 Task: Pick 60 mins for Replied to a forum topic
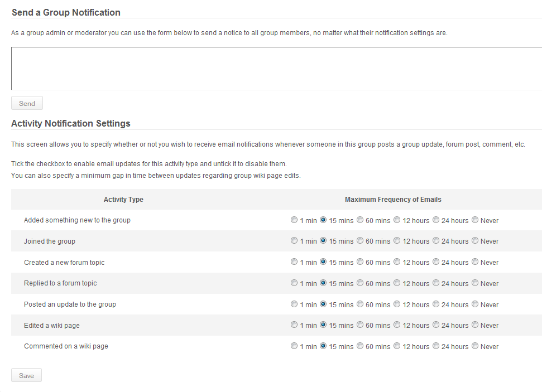[x=360, y=283]
